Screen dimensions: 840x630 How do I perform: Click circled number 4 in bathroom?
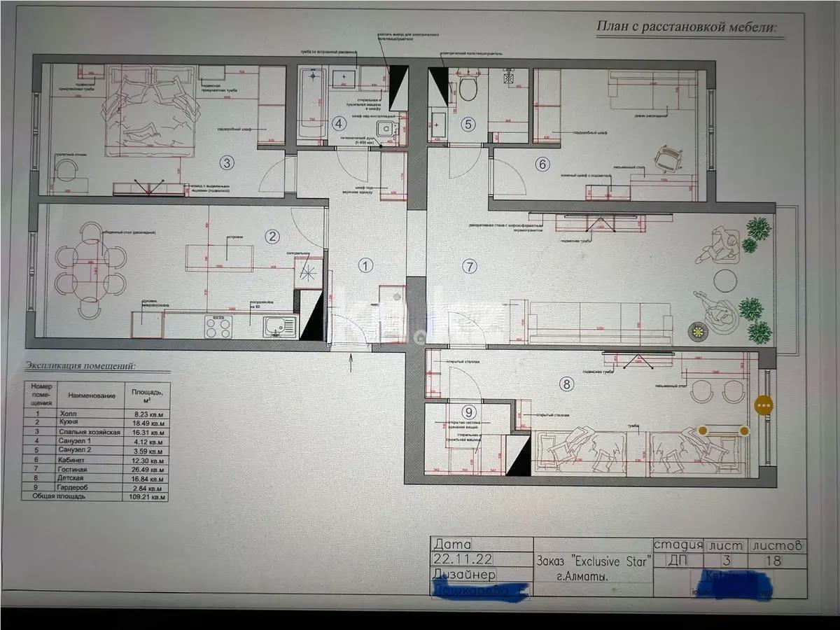(x=339, y=125)
